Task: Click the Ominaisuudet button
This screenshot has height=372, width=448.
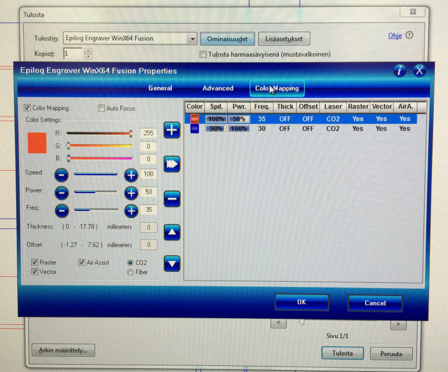Action: coord(227,39)
